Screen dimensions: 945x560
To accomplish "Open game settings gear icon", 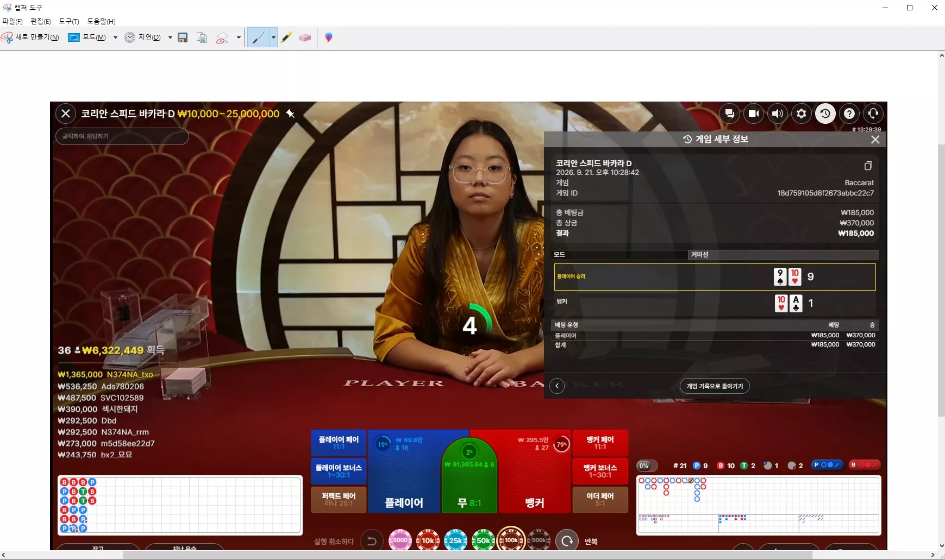I will (x=802, y=114).
